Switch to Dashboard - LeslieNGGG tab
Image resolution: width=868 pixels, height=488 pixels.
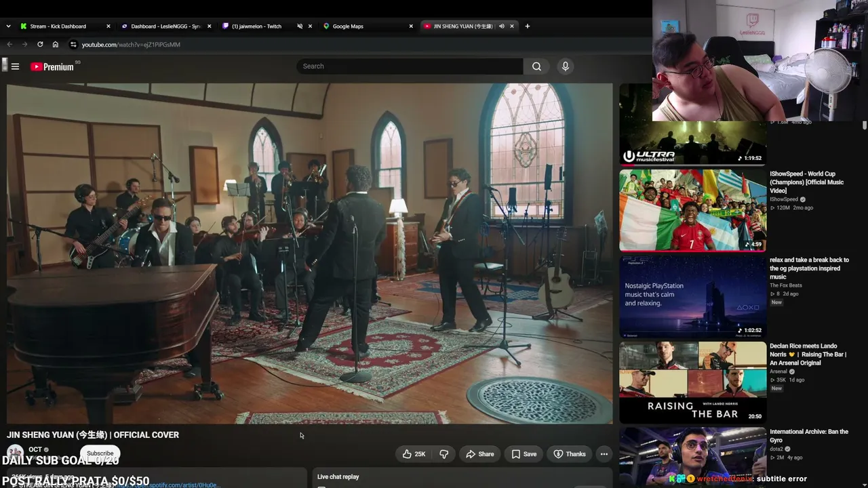click(x=166, y=26)
